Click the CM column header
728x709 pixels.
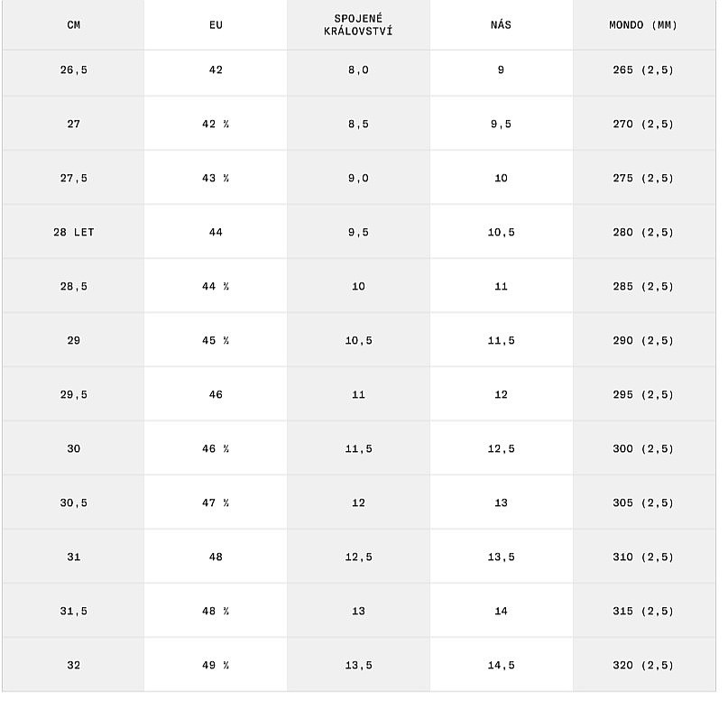point(73,25)
